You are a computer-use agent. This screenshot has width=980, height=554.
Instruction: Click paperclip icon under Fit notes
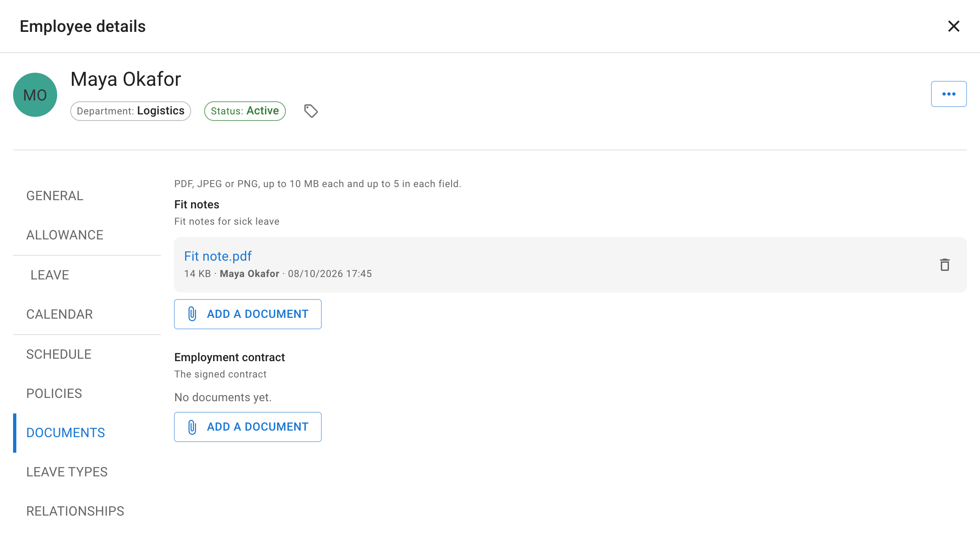(x=192, y=314)
